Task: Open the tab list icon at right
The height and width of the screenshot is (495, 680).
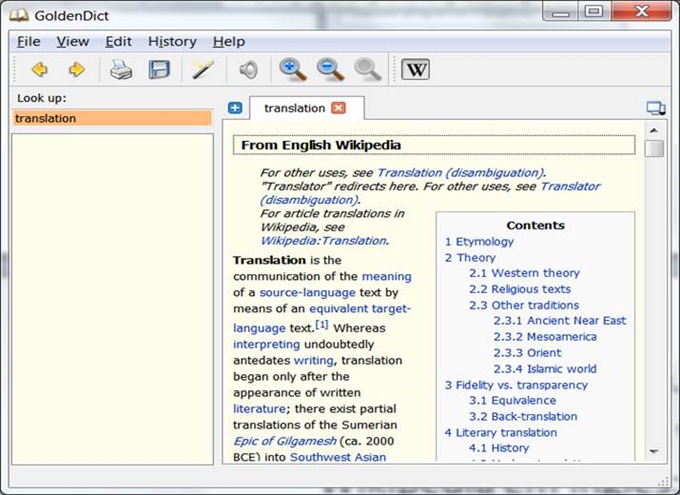Action: pos(656,108)
